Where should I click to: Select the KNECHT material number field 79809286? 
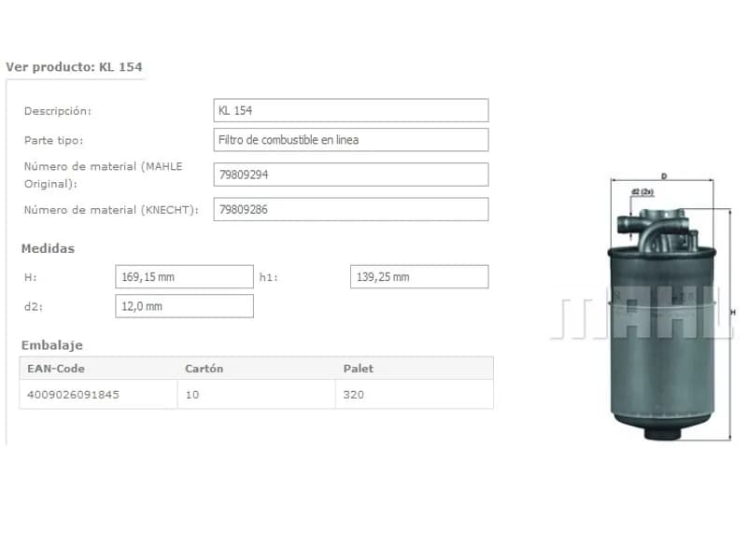coord(351,209)
